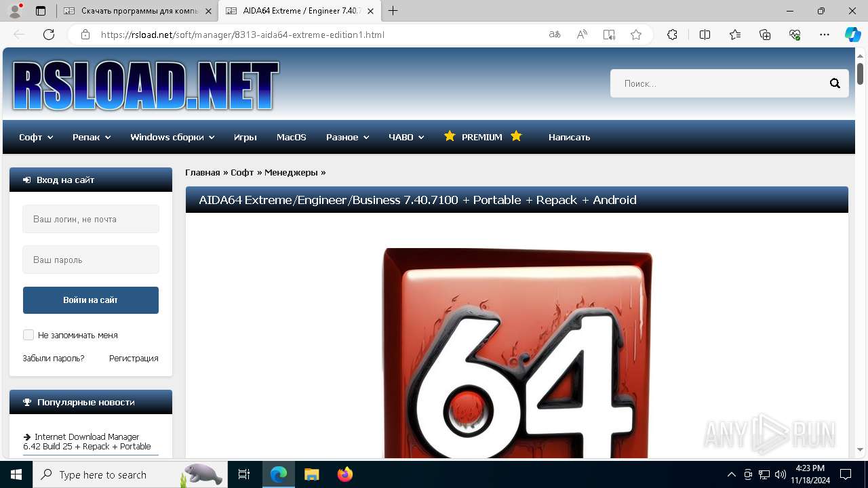Screen dimensions: 868x488
Task: Open the Написать menu item
Action: click(x=569, y=137)
